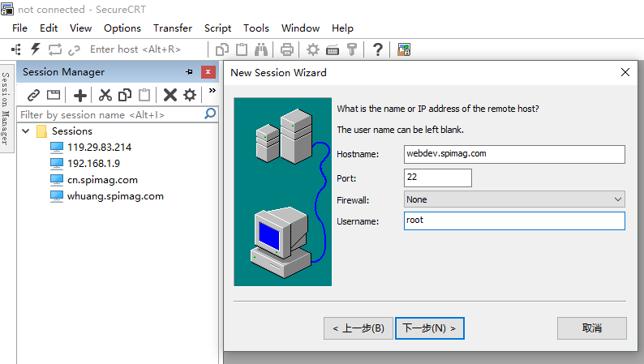Click the vertical Session Manager side tab
Viewport: 644px width, 364px height.
[x=6, y=109]
